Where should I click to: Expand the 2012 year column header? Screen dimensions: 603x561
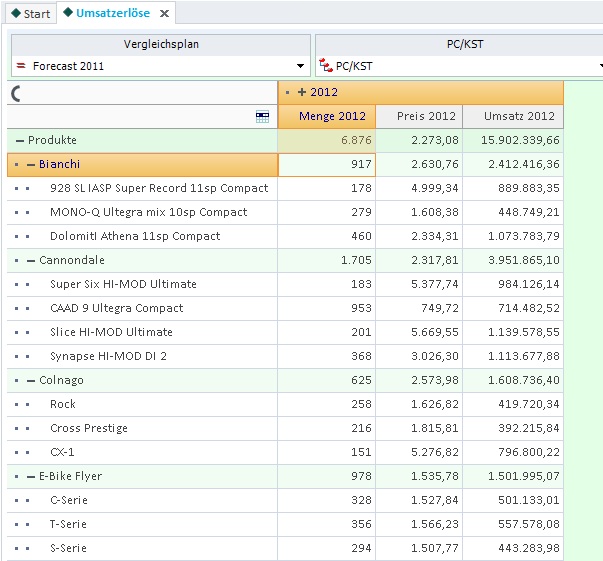[x=302, y=92]
